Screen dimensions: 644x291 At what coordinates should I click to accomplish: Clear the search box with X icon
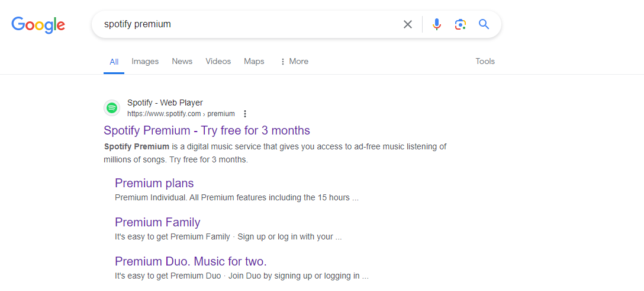click(x=407, y=24)
